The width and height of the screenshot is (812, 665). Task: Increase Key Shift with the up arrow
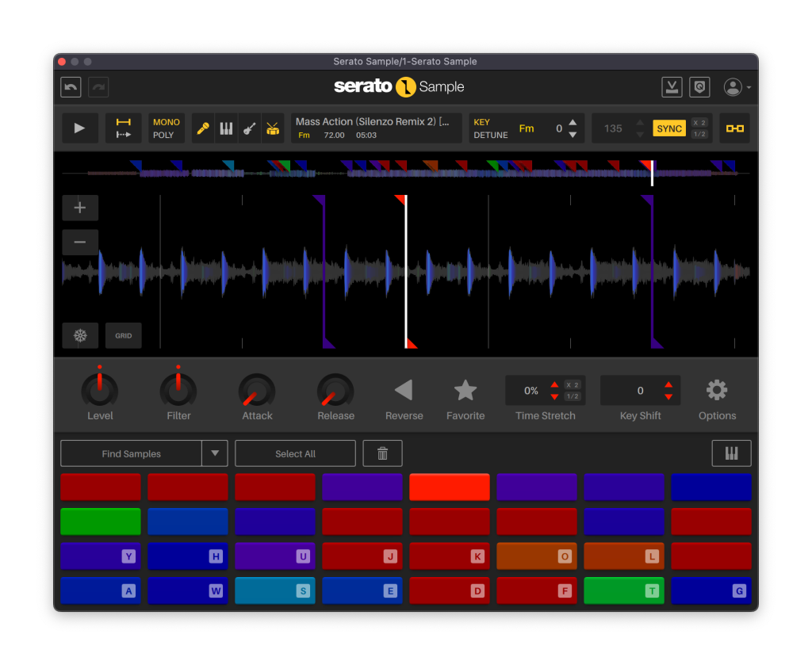coord(668,384)
